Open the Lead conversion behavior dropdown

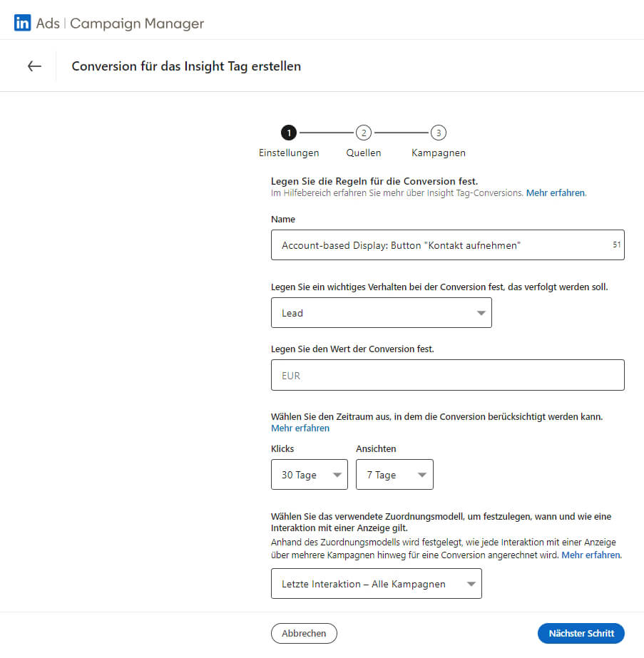[x=381, y=312]
